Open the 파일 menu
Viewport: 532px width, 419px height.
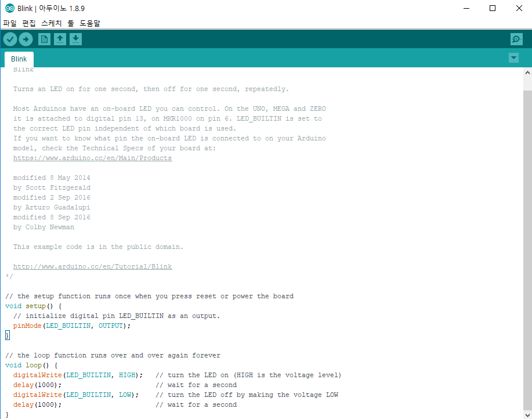point(10,23)
